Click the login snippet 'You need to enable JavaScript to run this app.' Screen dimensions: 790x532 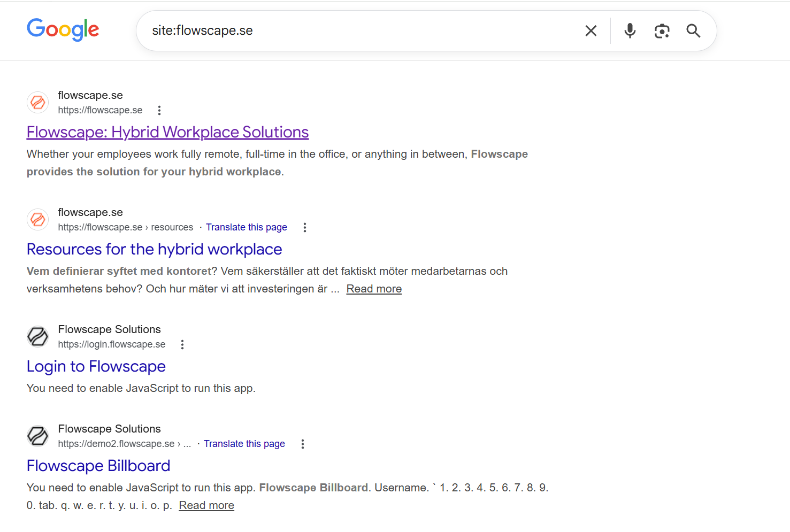tap(141, 388)
